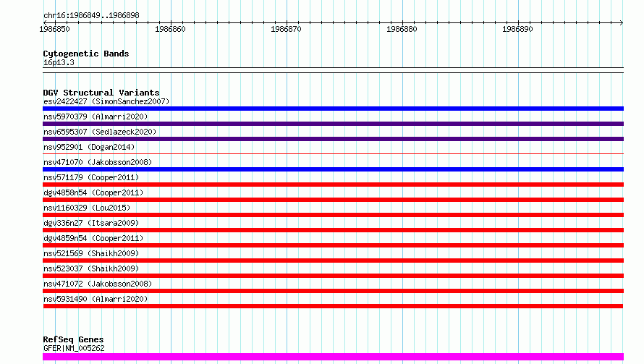Click the cytogenetic band 16p13.3 bar
The image size is (644, 364).
[x=333, y=70]
